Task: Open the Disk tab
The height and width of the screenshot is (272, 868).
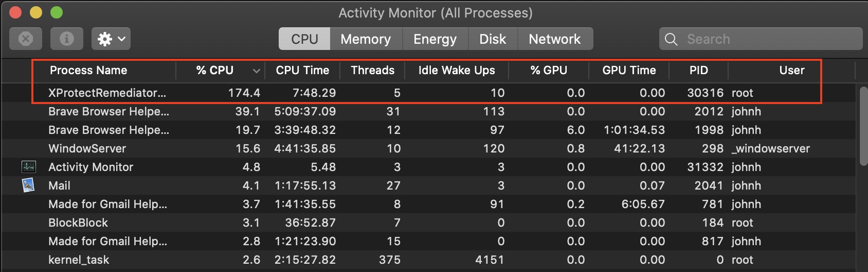Action: (x=493, y=39)
